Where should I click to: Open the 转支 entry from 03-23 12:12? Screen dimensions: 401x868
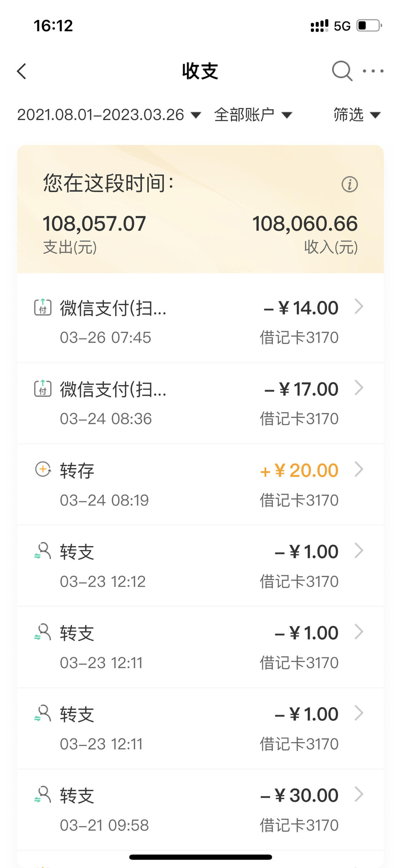point(200,566)
